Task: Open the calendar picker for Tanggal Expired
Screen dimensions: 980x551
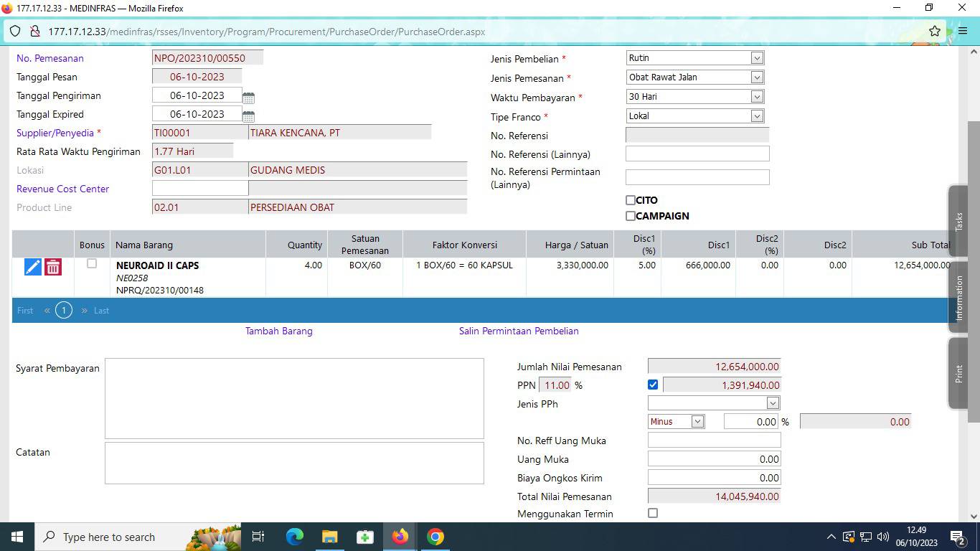Action: pos(249,116)
